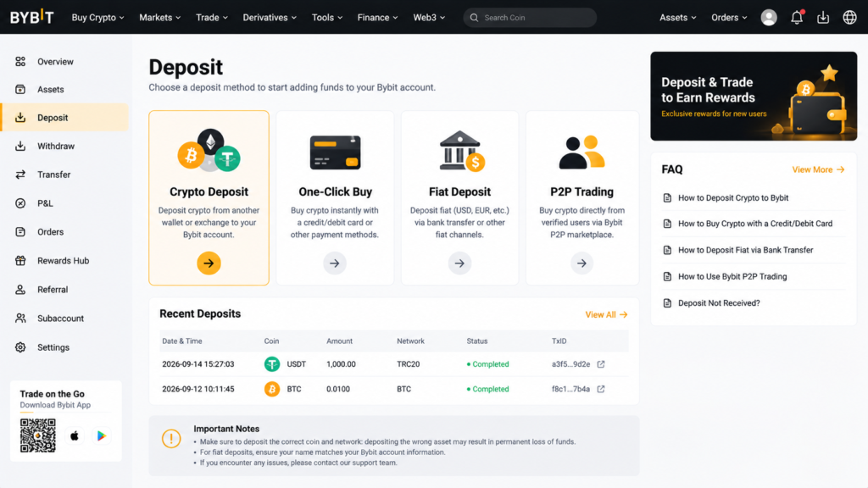This screenshot has width=868, height=488.
Task: Expand the Tools dropdown
Action: coord(327,17)
